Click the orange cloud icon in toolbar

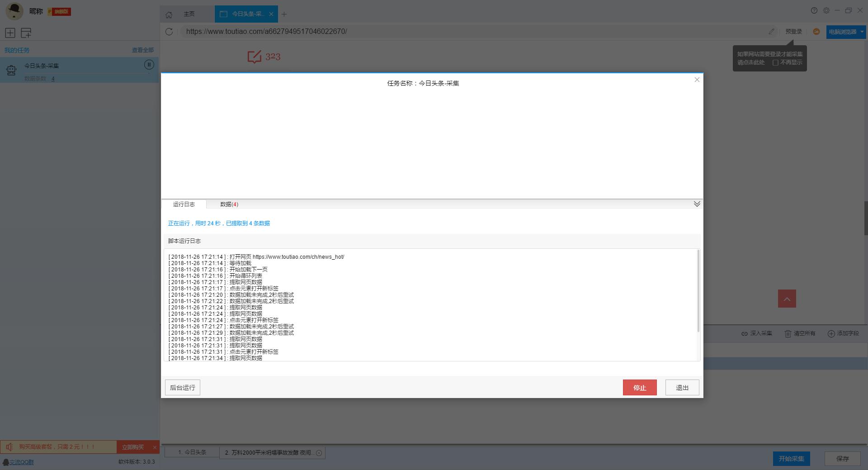tap(816, 31)
